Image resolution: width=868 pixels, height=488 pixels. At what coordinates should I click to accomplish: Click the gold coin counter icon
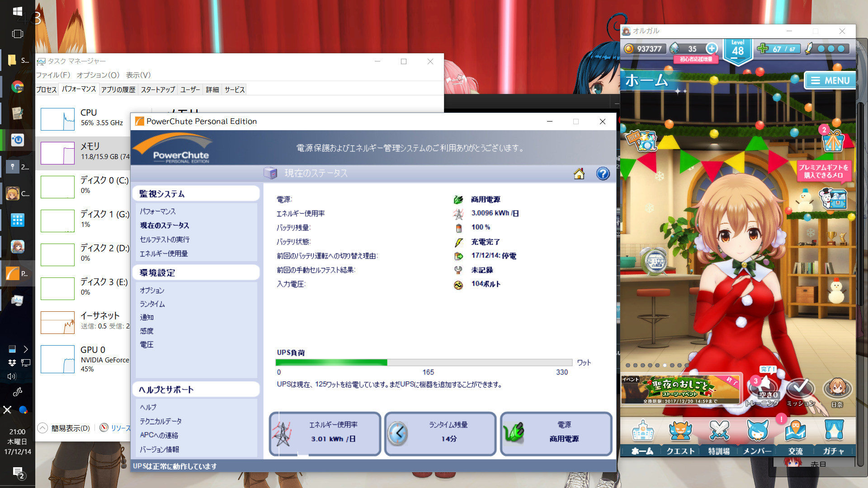pyautogui.click(x=629, y=49)
